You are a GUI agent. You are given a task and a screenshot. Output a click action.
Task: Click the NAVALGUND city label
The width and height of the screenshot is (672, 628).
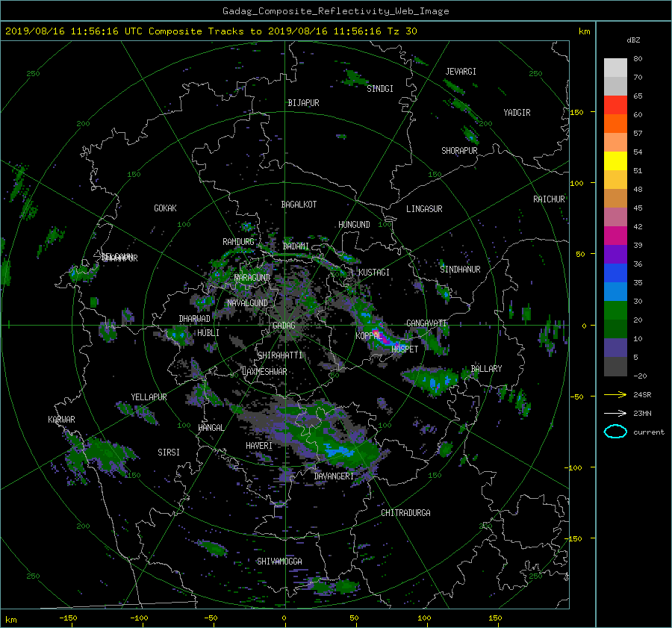pyautogui.click(x=247, y=303)
